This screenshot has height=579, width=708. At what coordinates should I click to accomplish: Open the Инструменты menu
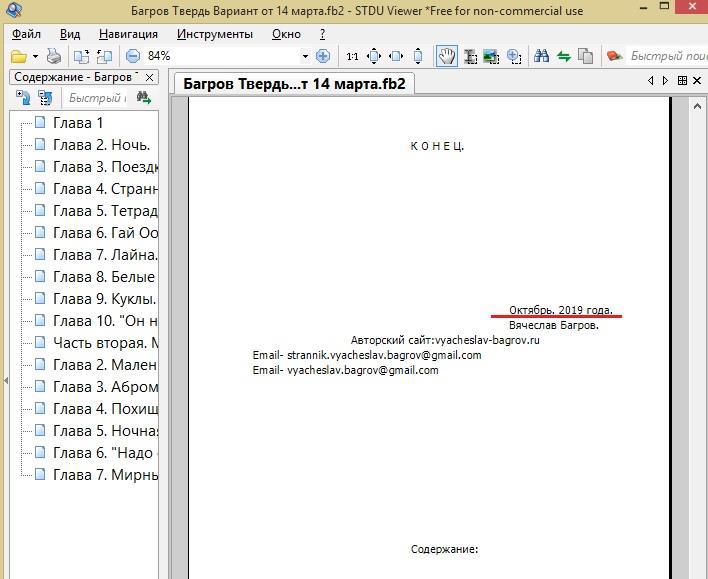point(214,34)
